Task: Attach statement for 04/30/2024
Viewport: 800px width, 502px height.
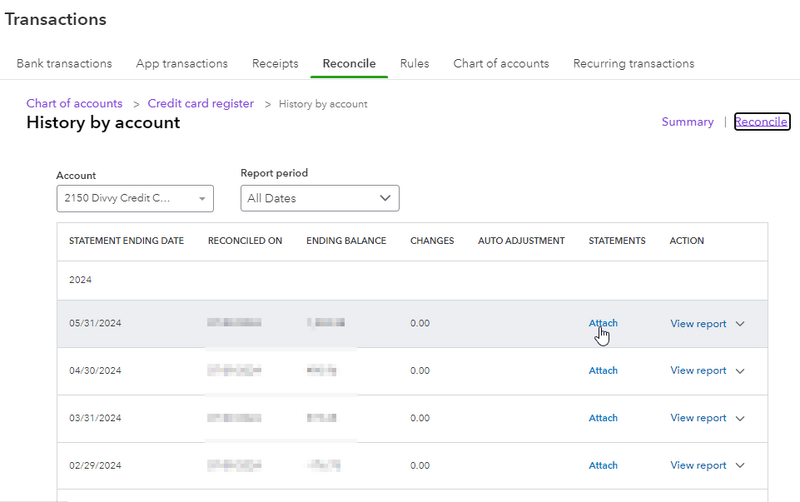Action: (x=603, y=370)
